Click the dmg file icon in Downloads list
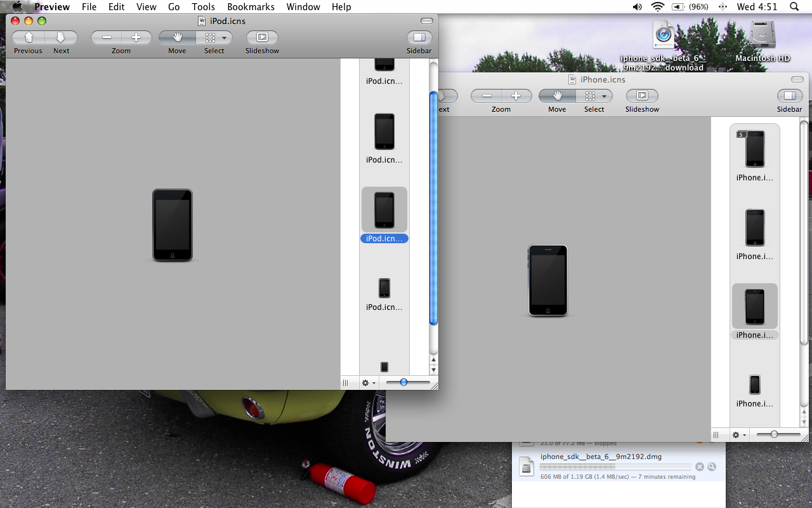This screenshot has height=508, width=812. click(x=527, y=467)
